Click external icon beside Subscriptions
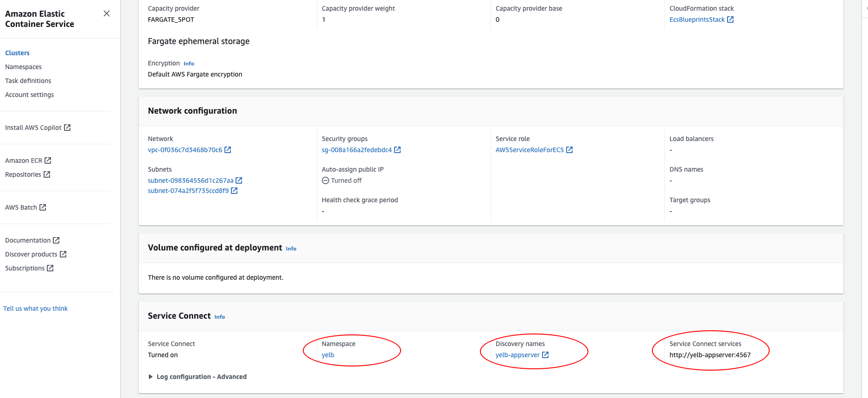Viewport: 868px width, 398px height. click(50, 268)
